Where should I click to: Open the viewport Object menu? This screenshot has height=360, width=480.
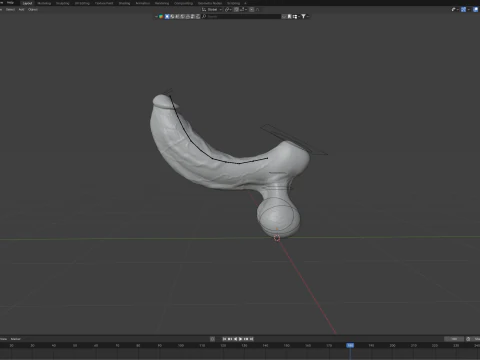click(33, 9)
